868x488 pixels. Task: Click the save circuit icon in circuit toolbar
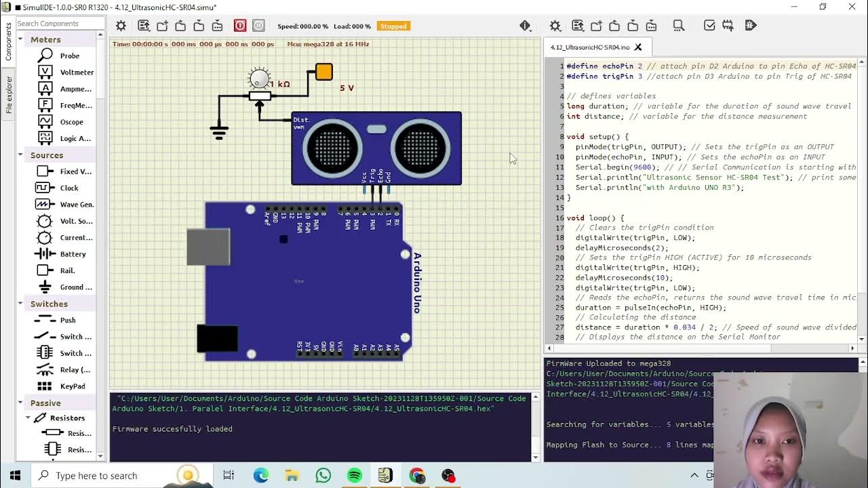point(199,26)
